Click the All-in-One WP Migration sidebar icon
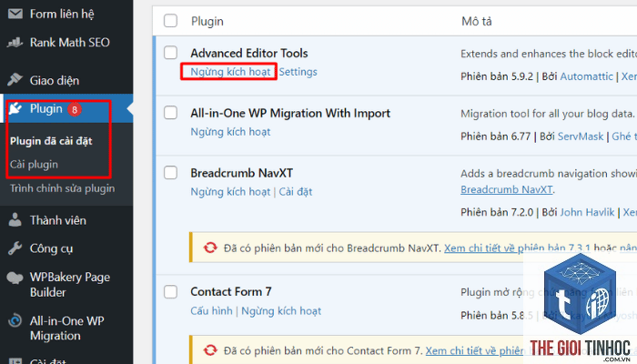This screenshot has height=364, width=637. pyautogui.click(x=15, y=321)
